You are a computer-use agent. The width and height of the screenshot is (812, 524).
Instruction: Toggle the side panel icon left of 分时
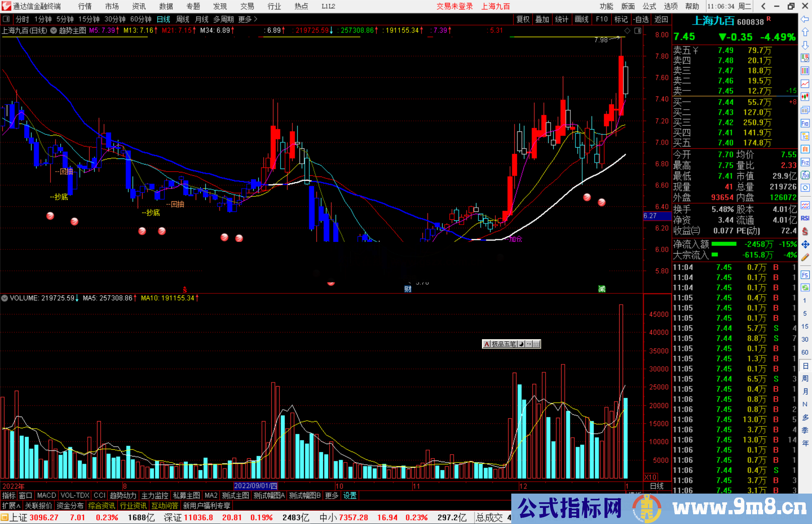6,19
